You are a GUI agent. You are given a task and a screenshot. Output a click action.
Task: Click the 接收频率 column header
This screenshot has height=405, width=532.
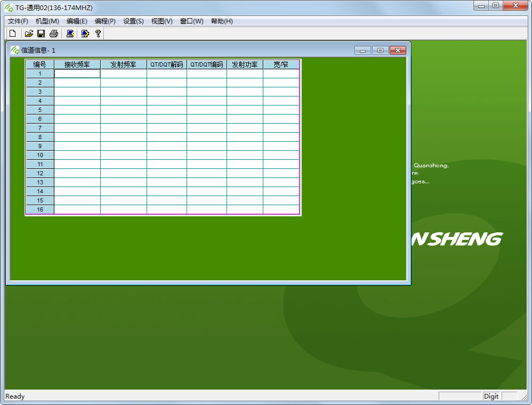point(77,64)
